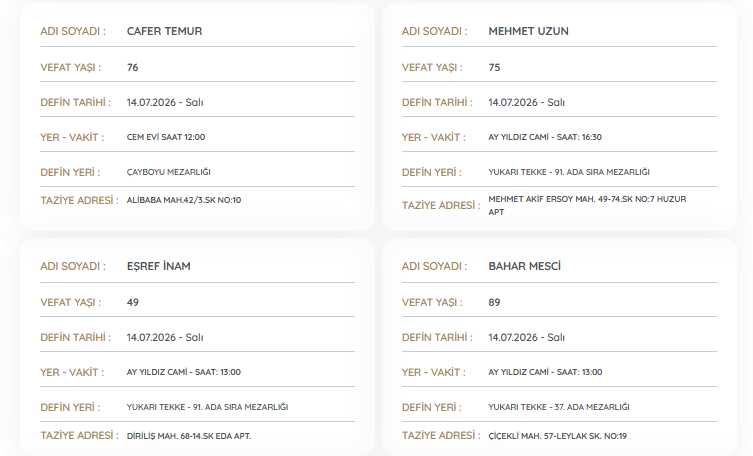Image resolution: width=753 pixels, height=456 pixels.
Task: Click the name CAFER TEMUR
Action: [164, 31]
